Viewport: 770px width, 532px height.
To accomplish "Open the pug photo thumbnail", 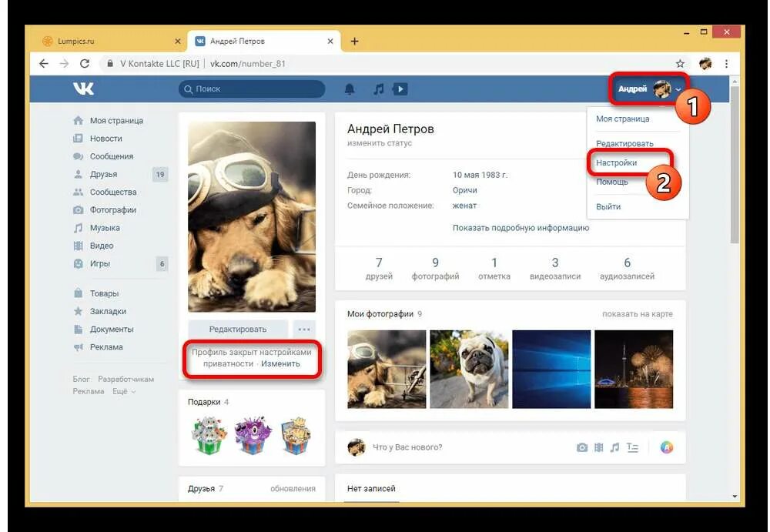I will click(469, 369).
